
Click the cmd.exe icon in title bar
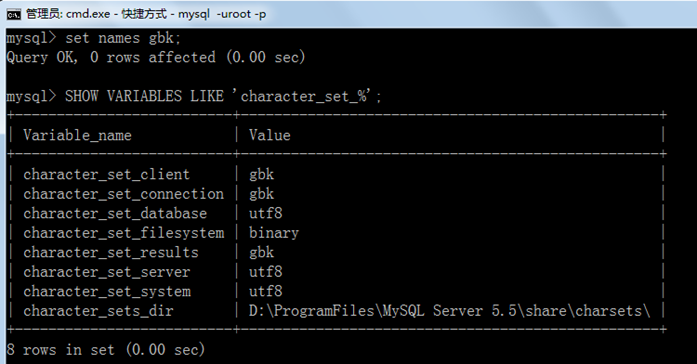coord(13,15)
